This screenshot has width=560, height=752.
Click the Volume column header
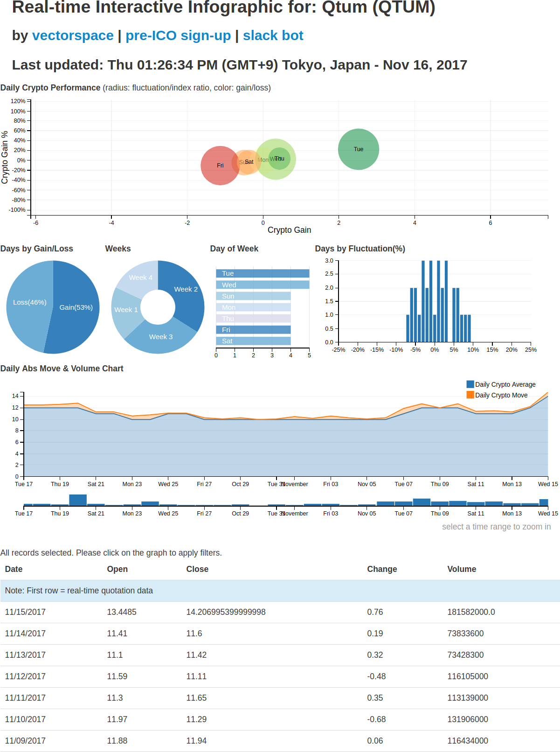point(462,569)
